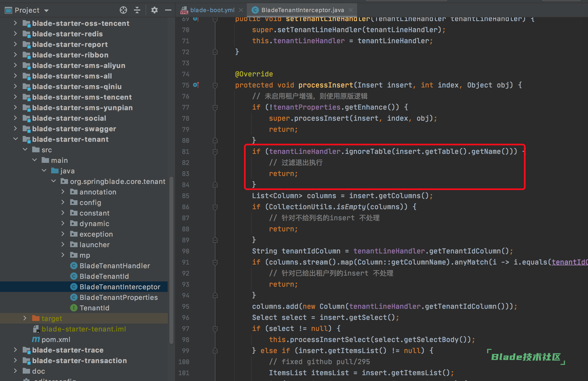Hide the Project panel with minus icon
Viewport: 588px width, 381px height.
[168, 10]
